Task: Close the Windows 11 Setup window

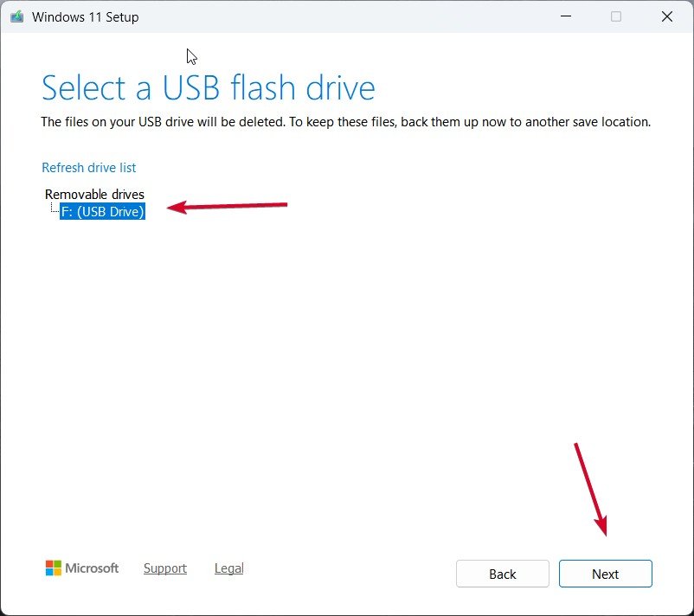Action: coord(666,16)
